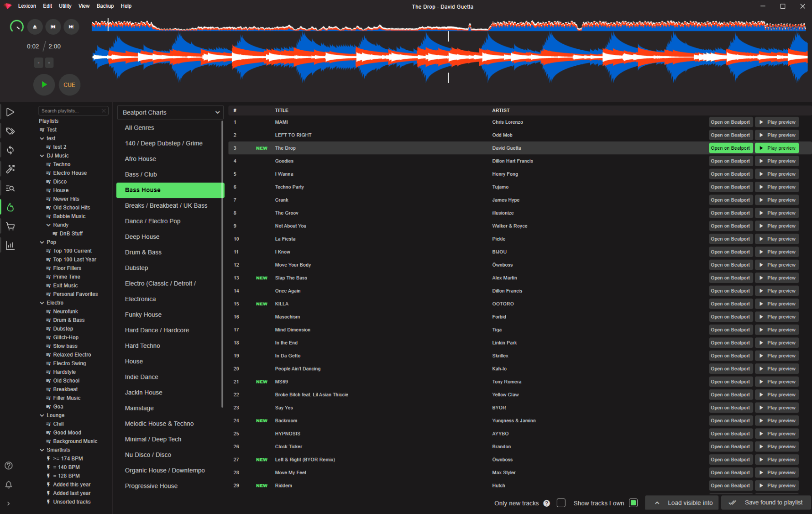Toggle Show tracks I own checkbox
Screen dimensions: 812x514
633,503
